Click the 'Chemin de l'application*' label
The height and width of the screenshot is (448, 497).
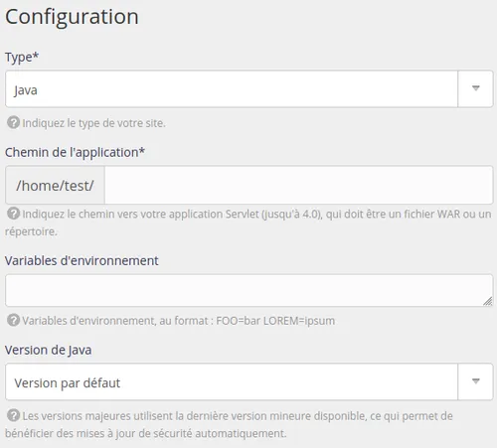click(75, 153)
